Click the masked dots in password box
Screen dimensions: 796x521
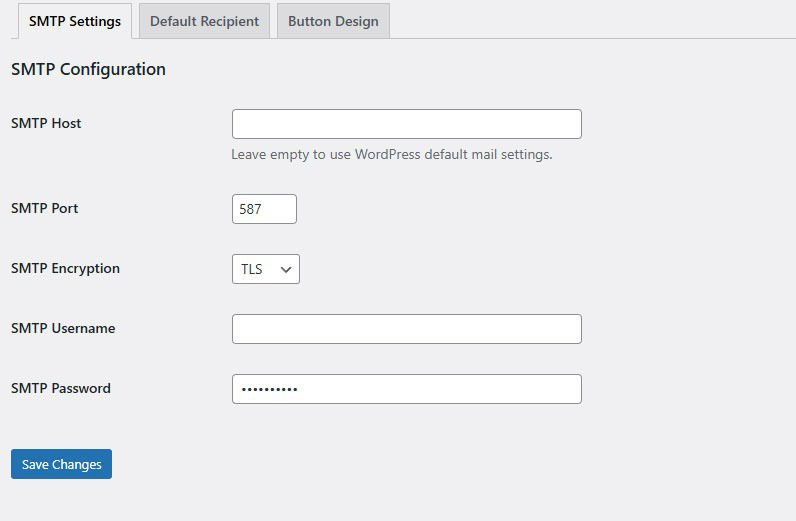[269, 389]
